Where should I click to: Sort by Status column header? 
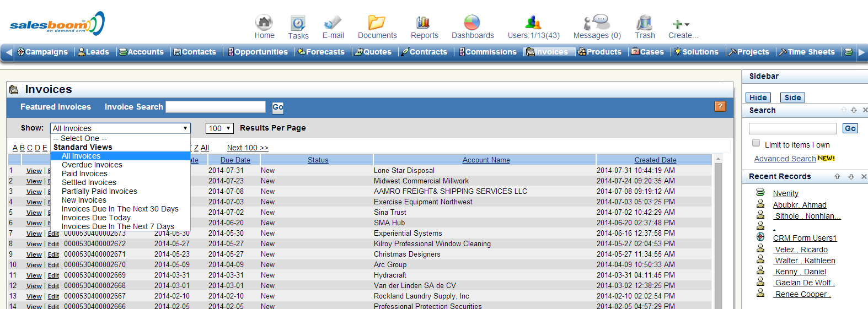point(318,160)
